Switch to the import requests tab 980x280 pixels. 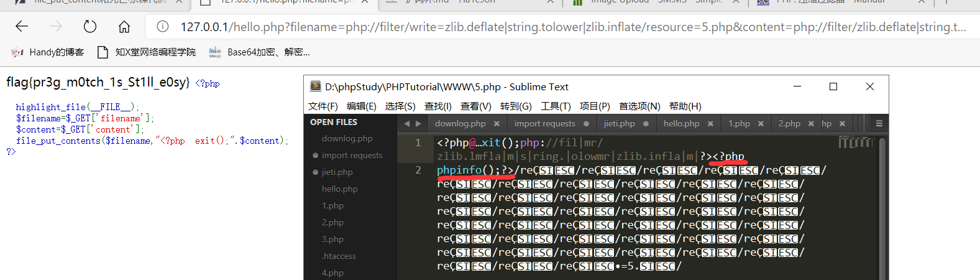(x=545, y=123)
